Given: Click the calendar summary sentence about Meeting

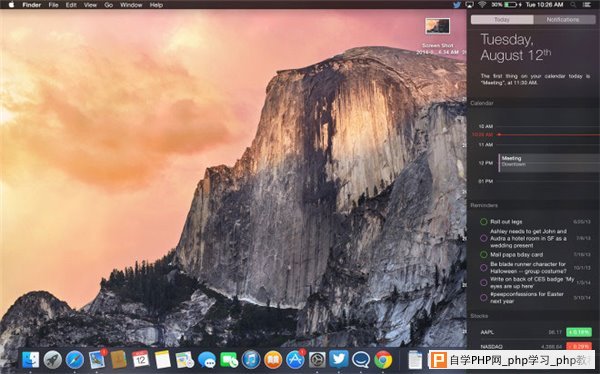Looking at the screenshot, I should click(535, 79).
